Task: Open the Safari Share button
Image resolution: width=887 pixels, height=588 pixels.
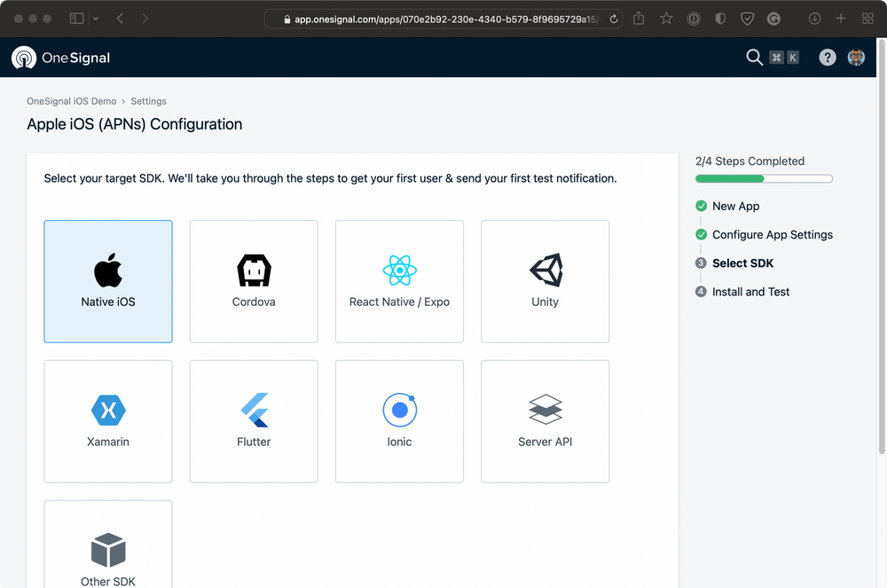Action: point(639,19)
